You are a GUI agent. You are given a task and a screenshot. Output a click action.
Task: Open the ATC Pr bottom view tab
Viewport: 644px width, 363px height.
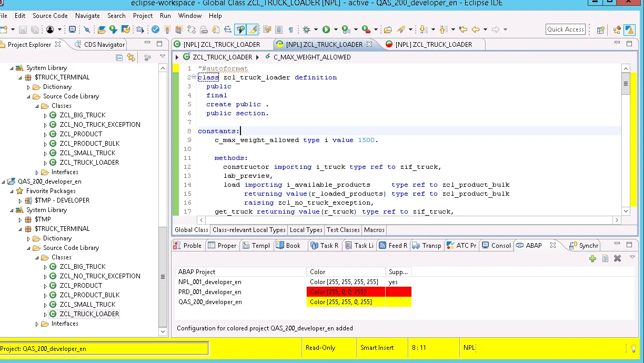click(461, 245)
